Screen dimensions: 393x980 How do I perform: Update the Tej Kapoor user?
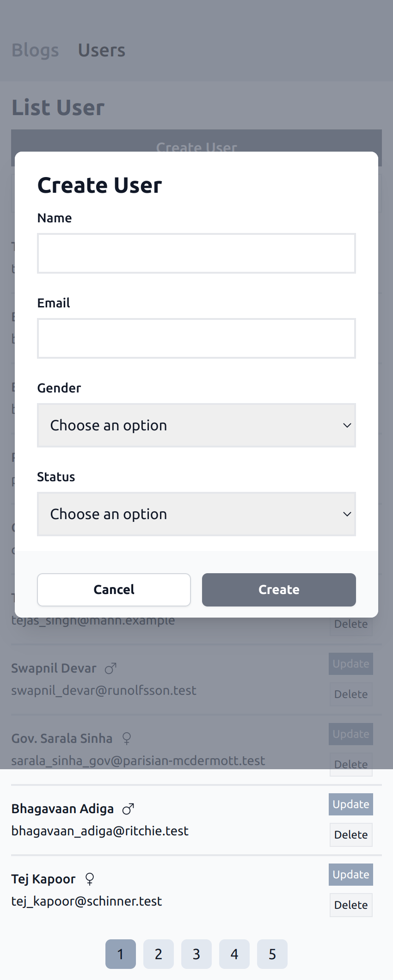[x=350, y=875]
